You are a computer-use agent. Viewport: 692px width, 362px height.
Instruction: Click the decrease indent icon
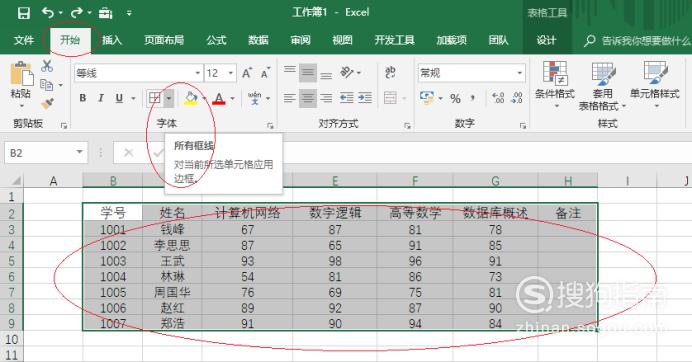click(x=346, y=98)
